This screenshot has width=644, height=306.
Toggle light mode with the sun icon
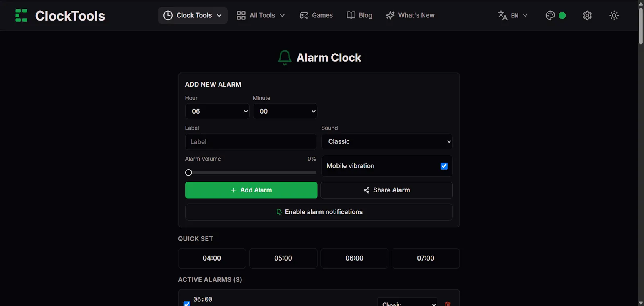click(x=614, y=15)
